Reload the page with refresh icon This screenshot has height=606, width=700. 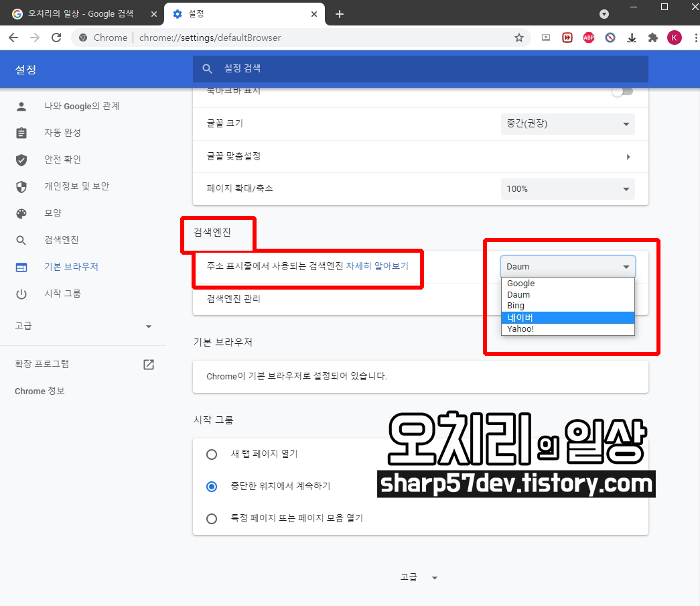click(x=56, y=38)
